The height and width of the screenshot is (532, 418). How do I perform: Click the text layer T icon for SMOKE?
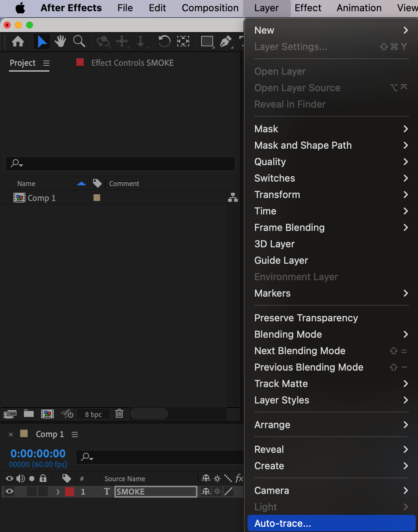107,491
